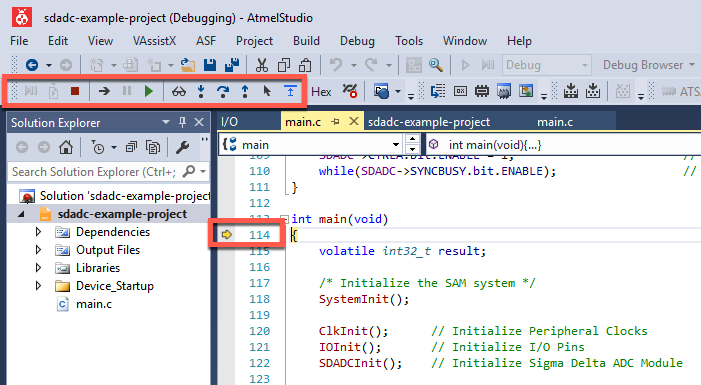
Task: Open the Window menu
Action: [465, 41]
